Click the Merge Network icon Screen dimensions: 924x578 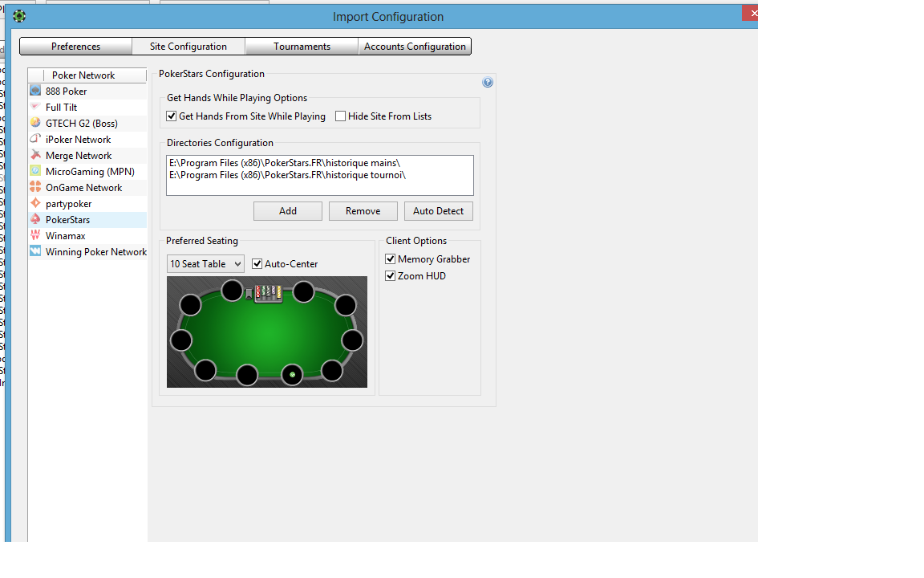click(35, 155)
